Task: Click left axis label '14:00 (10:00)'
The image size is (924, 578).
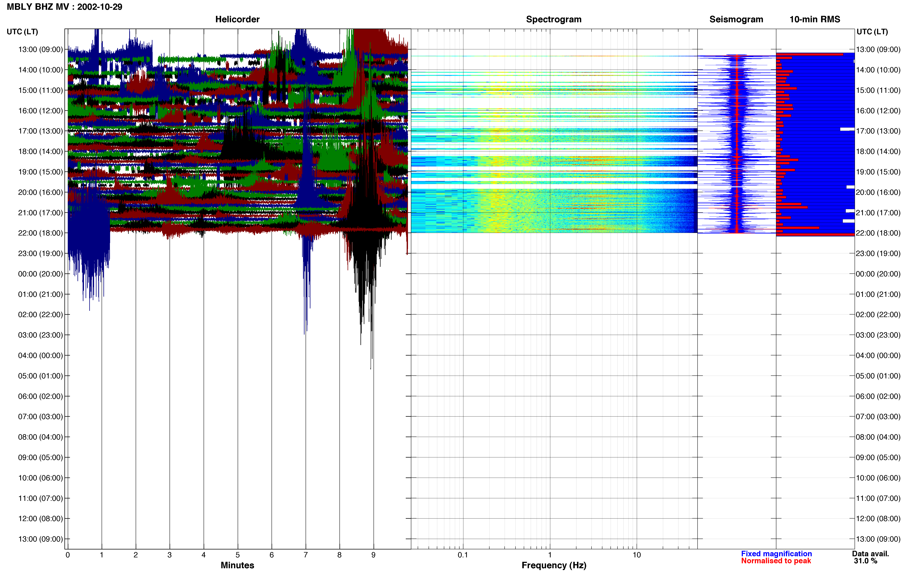Action: click(x=41, y=70)
